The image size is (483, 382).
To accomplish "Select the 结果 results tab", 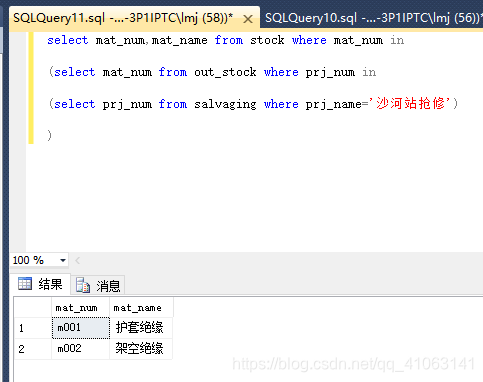I will 40,284.
